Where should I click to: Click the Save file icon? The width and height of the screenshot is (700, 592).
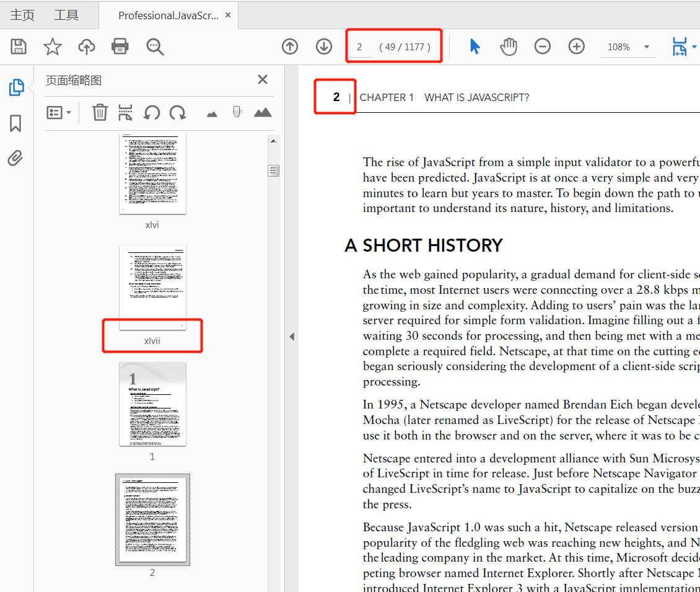(x=19, y=46)
